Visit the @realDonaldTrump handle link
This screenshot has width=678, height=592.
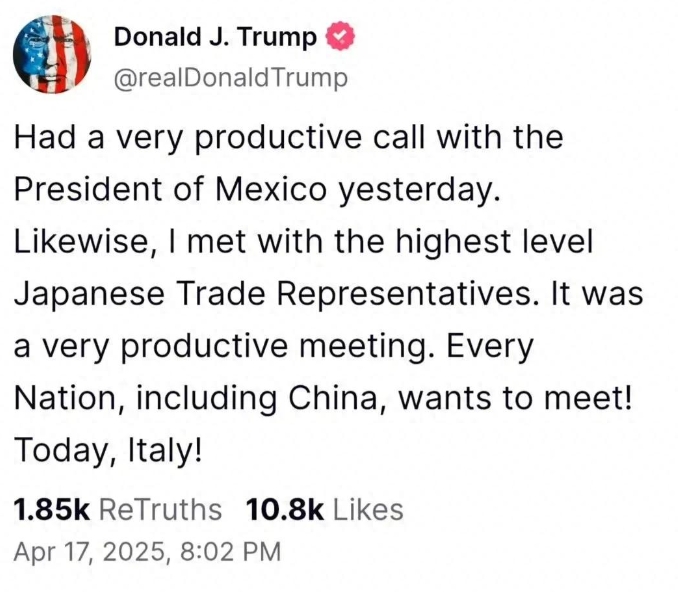(230, 78)
